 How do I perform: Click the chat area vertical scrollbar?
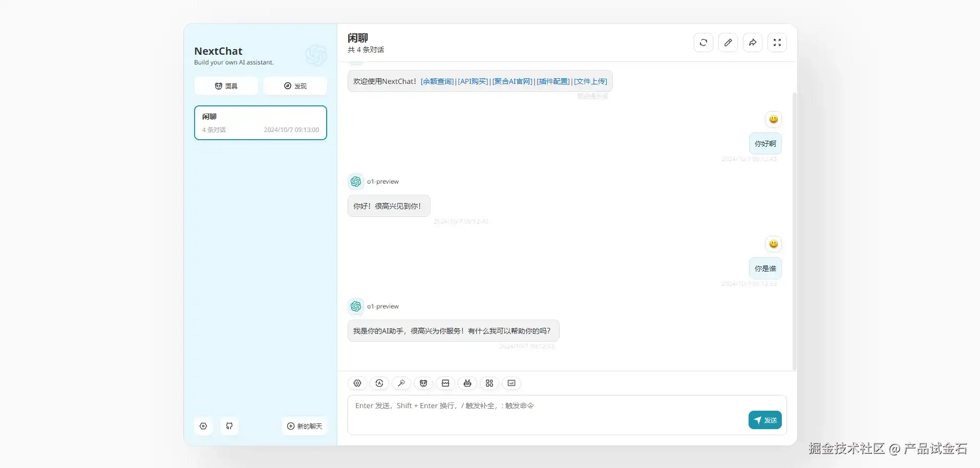click(795, 230)
